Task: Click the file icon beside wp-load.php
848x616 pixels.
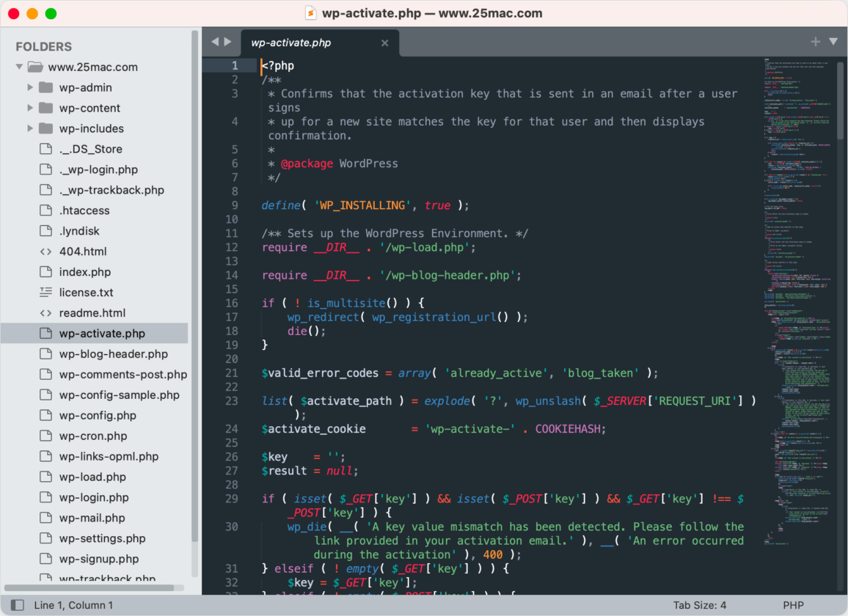Action: click(46, 477)
